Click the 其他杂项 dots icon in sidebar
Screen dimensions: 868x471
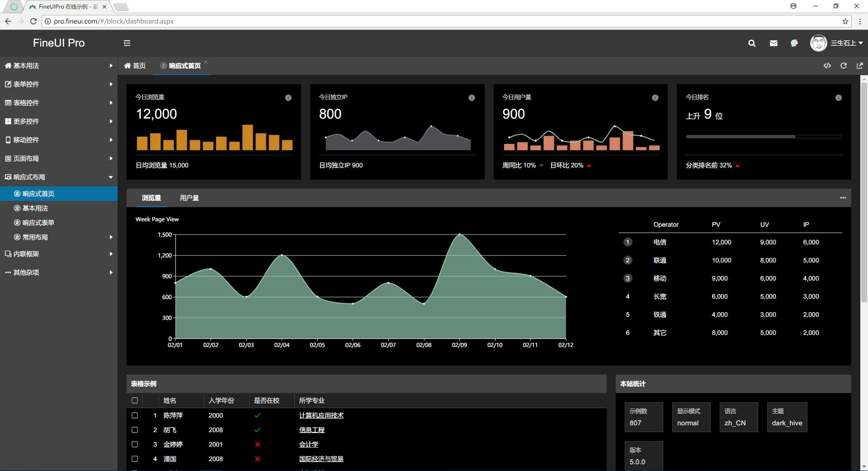[8, 272]
